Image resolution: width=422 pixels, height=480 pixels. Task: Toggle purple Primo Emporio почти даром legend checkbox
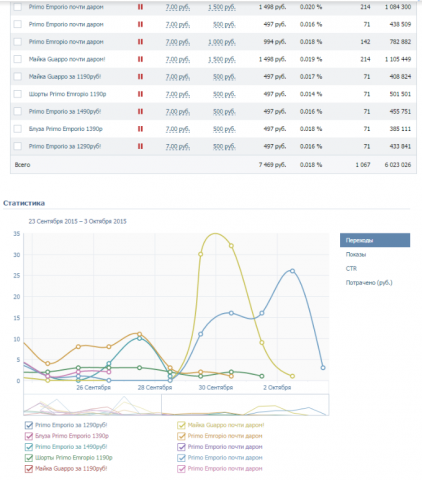181,447
